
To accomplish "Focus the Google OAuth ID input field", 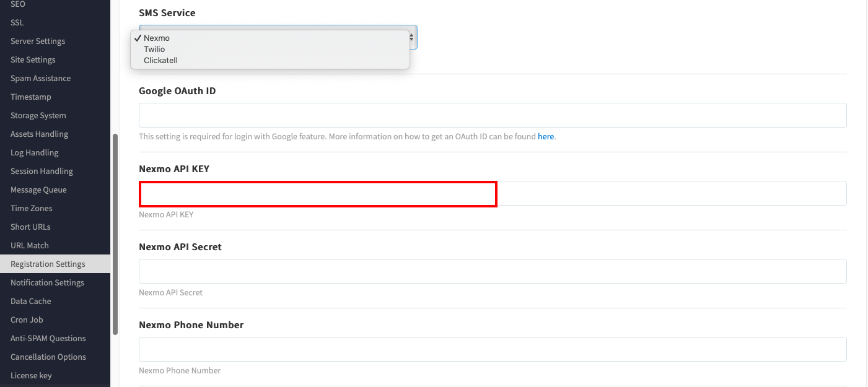I will tap(493, 115).
